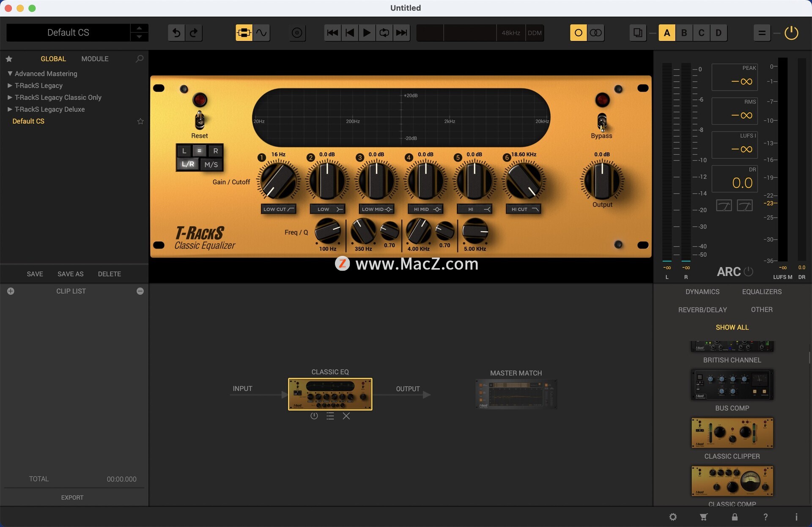
Task: Switch to waveform view icon
Action: 261,33
